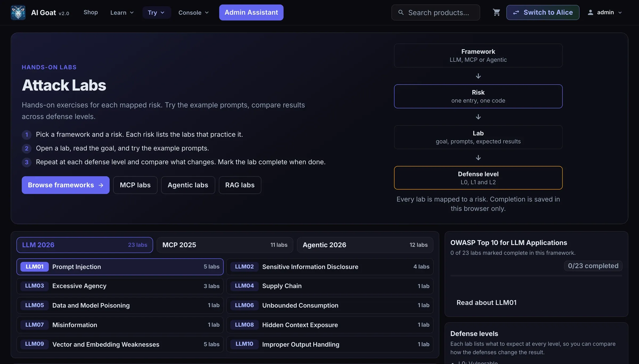
Task: Select LLM10 Improper Output Handling risk
Action: (x=330, y=344)
